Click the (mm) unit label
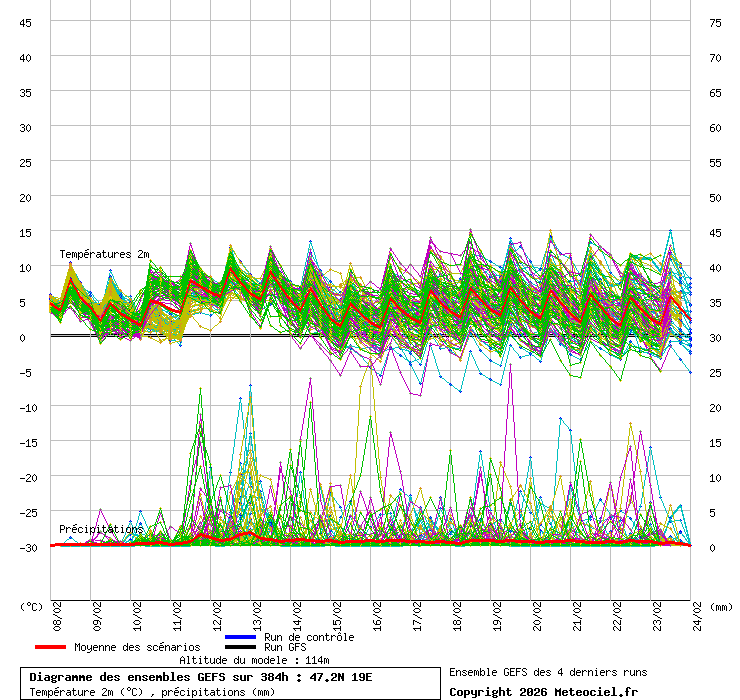The width and height of the screenshot is (740, 700). point(720,606)
